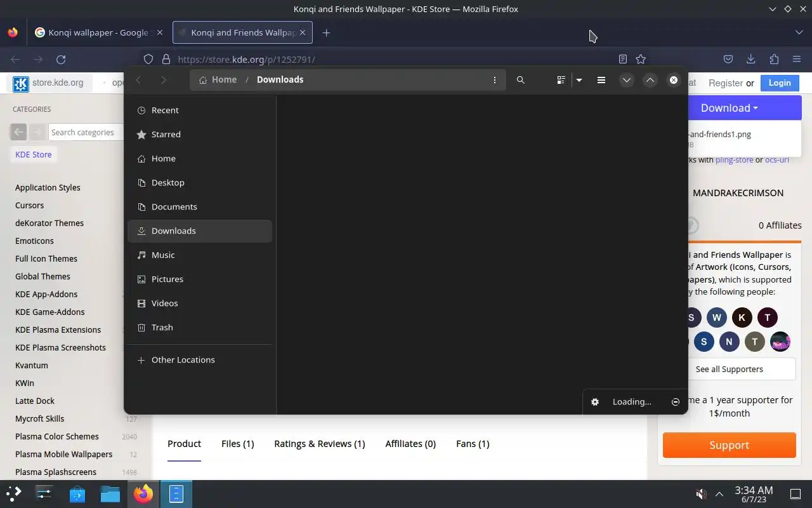Click the URL padlock icon
This screenshot has width=812, height=508.
click(166, 59)
